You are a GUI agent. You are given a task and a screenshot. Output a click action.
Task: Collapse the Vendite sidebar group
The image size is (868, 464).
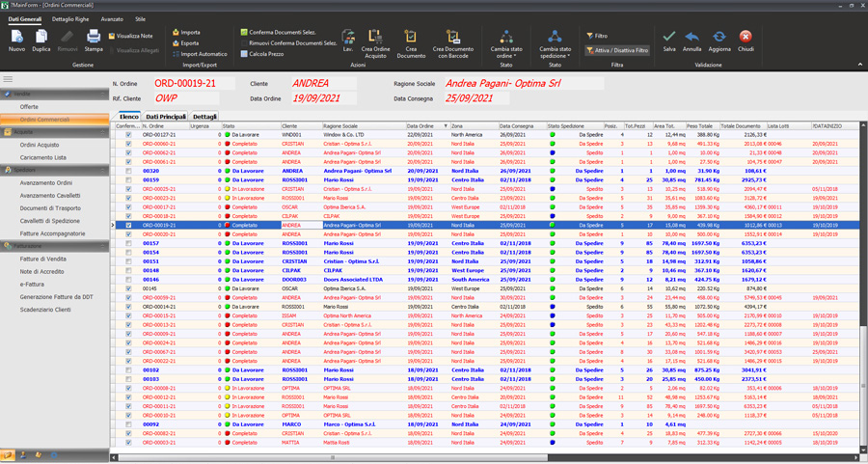[102, 95]
